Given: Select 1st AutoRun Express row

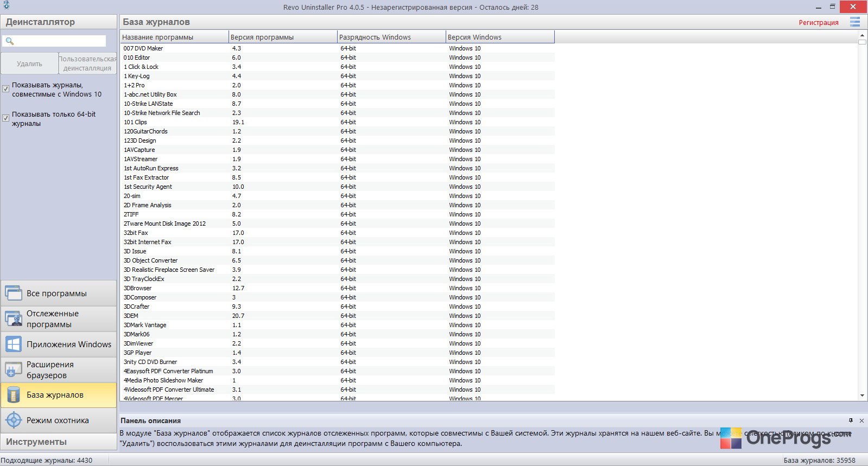Looking at the screenshot, I should [337, 168].
